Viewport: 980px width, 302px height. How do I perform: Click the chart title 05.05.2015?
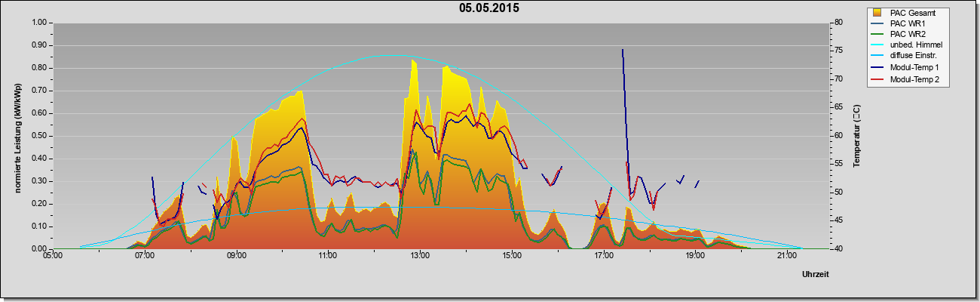[x=489, y=8]
